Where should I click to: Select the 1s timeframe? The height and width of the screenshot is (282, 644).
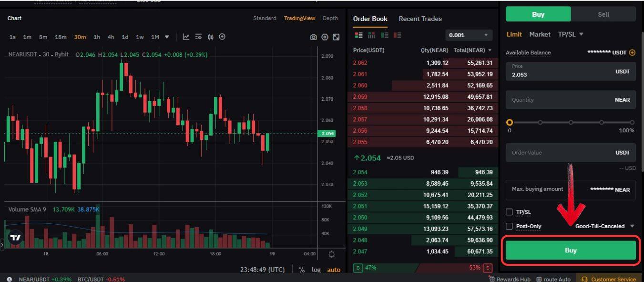tap(12, 37)
